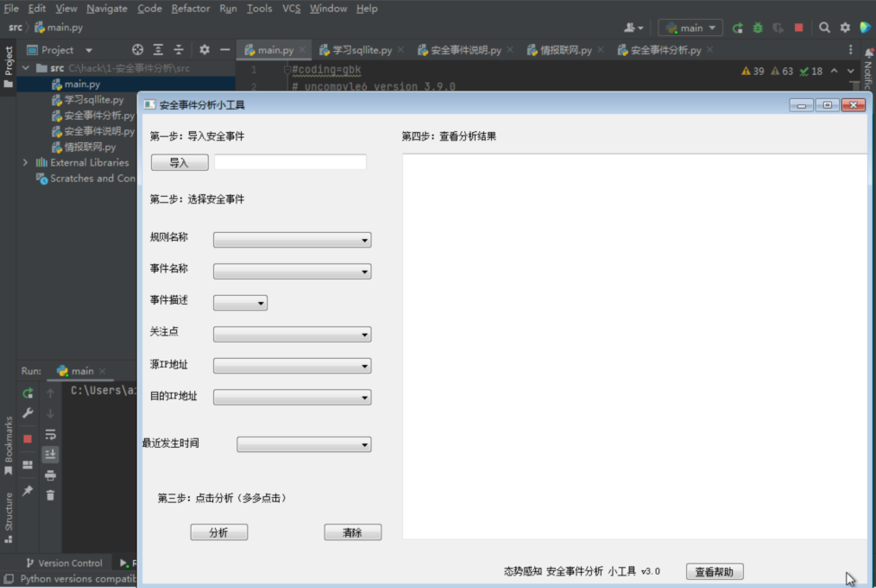Clear console output with trash icon

[50, 495]
